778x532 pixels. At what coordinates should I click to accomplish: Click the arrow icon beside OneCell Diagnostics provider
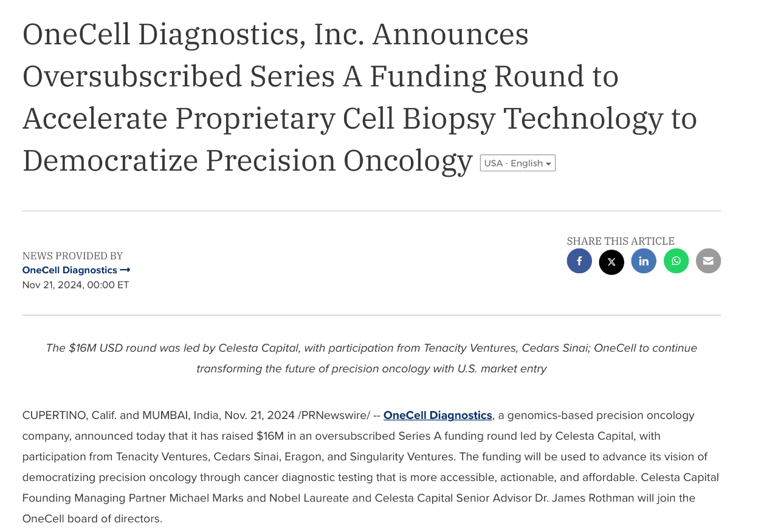pyautogui.click(x=125, y=270)
